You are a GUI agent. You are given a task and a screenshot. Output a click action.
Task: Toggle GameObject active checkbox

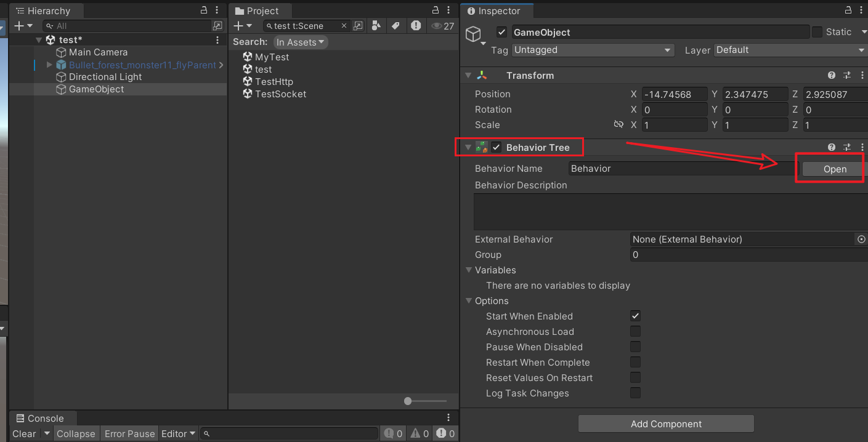pos(502,32)
